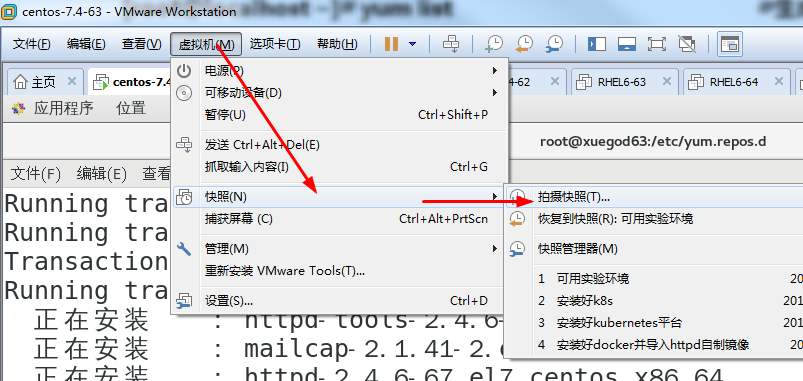Click the Send Ctrl+Alt+Del toolbar icon

451,44
